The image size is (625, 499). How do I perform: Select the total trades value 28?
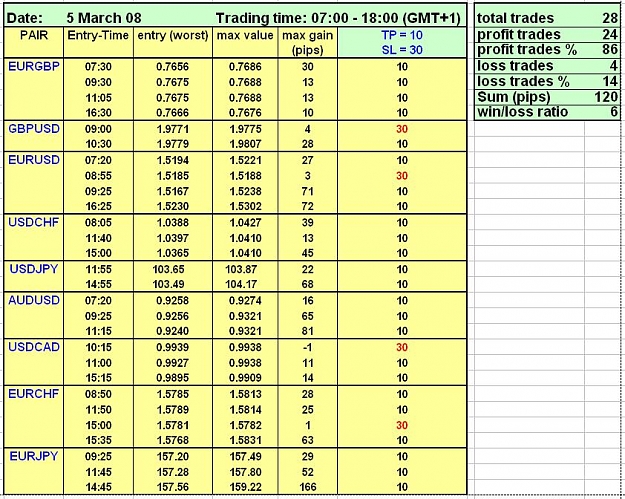[x=610, y=18]
